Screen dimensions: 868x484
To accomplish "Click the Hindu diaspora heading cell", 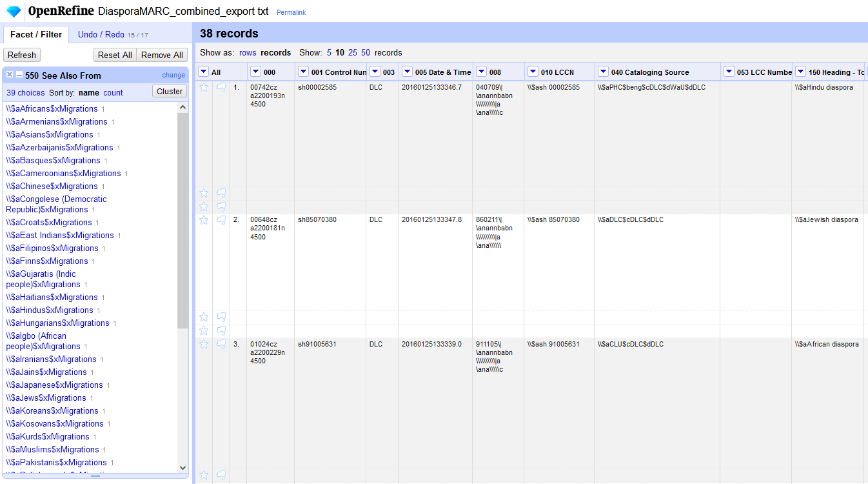I will point(827,133).
